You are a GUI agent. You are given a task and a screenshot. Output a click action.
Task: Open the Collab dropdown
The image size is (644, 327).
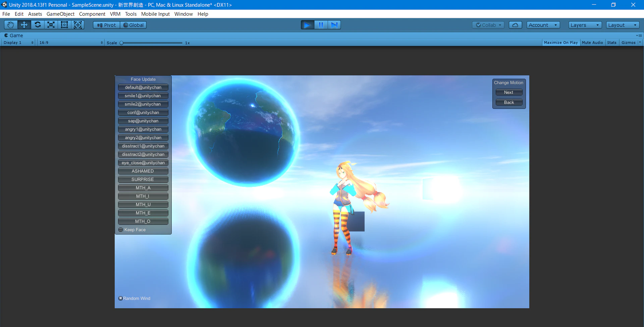click(488, 25)
